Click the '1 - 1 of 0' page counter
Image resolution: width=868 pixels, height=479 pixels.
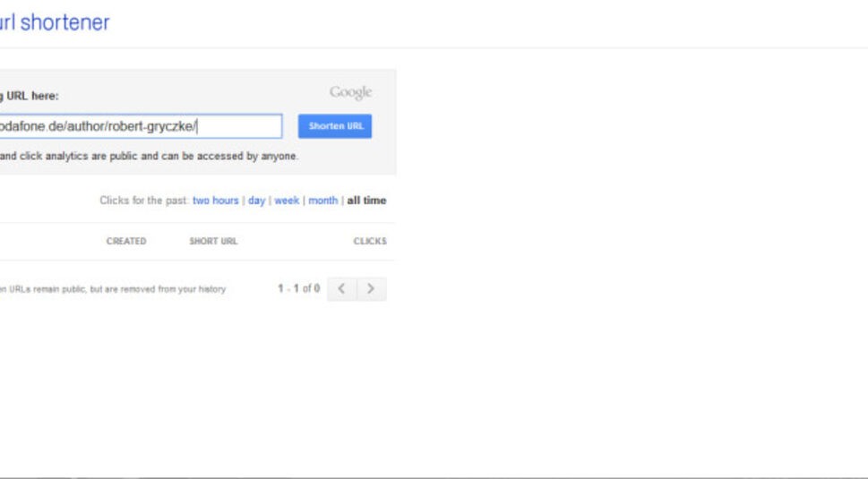point(298,289)
